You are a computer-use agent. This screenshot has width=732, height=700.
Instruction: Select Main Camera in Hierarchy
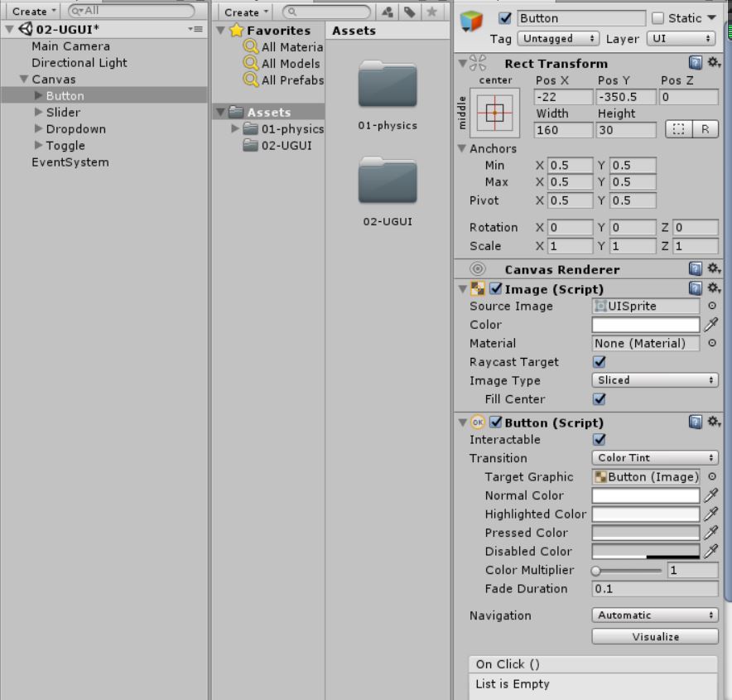(70, 46)
